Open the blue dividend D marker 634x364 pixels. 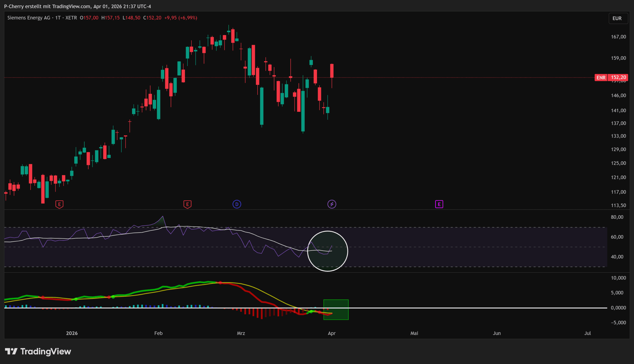[237, 204]
